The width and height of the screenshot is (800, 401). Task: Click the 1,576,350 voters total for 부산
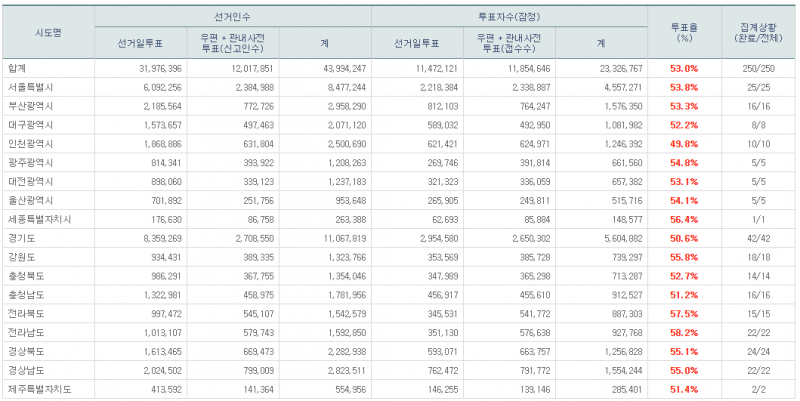622,106
